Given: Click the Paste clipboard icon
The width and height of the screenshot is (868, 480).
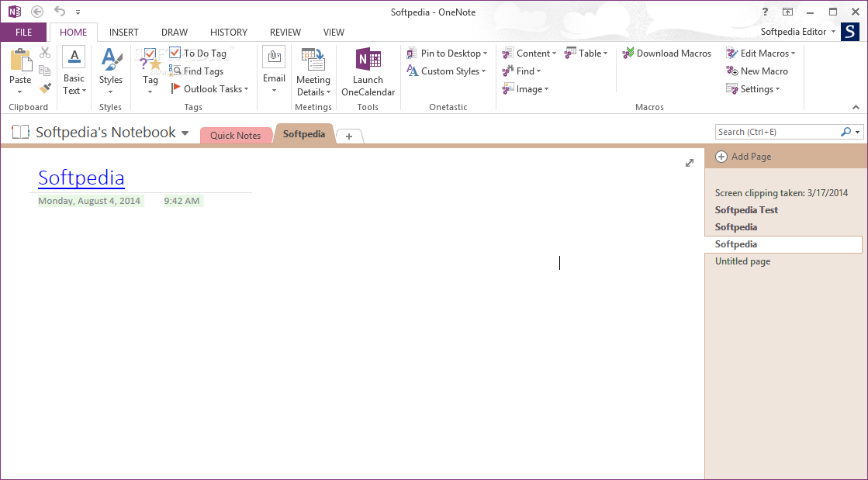Looking at the screenshot, I should (x=20, y=60).
